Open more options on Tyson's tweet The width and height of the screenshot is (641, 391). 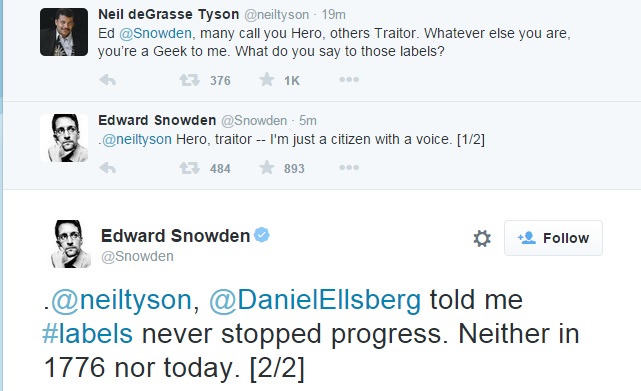tap(349, 80)
